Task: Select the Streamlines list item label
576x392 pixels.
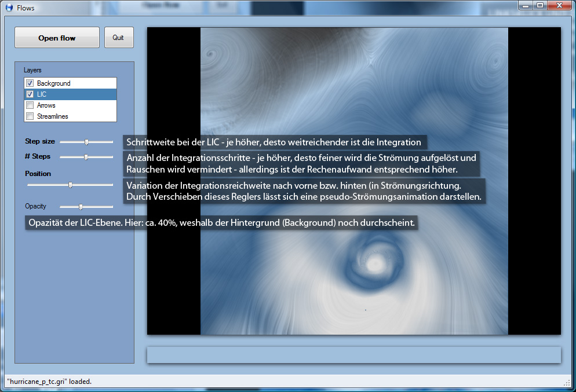Action: pyautogui.click(x=52, y=116)
